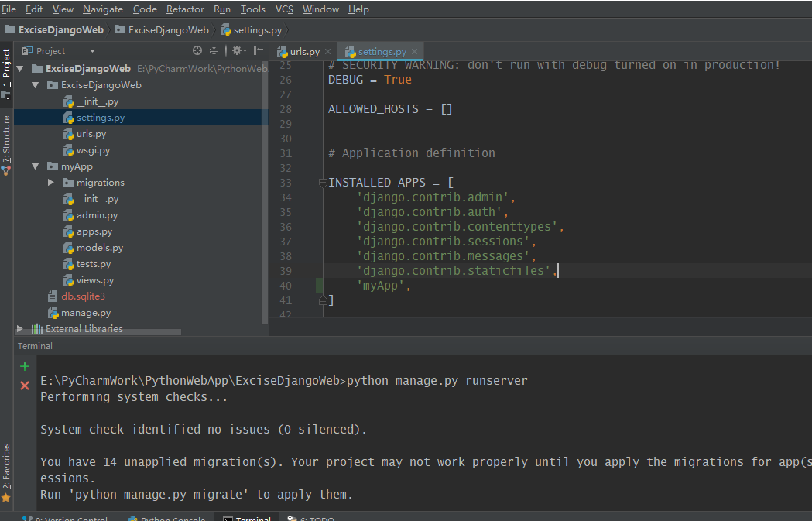Select manage.py in the project tree

coord(85,313)
